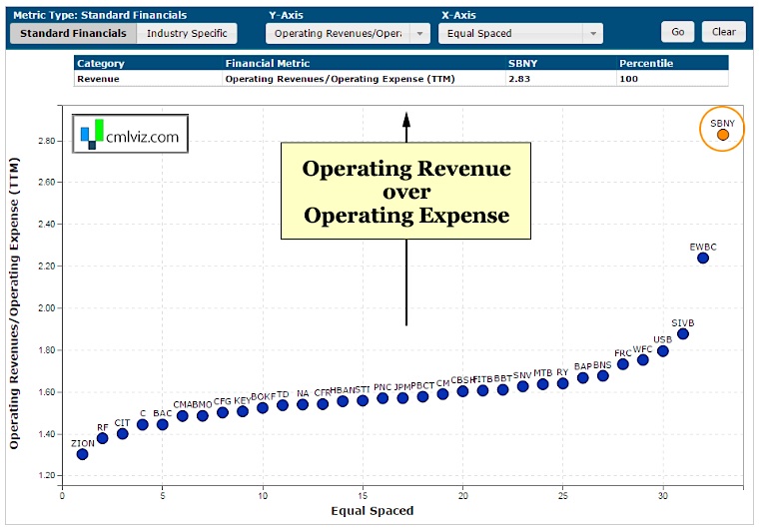
Task: Select the TD data point
Action: [283, 405]
